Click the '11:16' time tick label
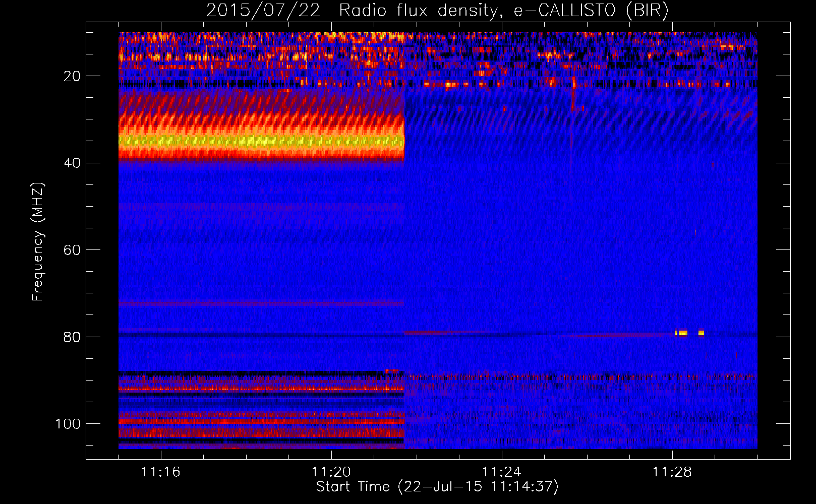The image size is (816, 504). click(x=161, y=472)
